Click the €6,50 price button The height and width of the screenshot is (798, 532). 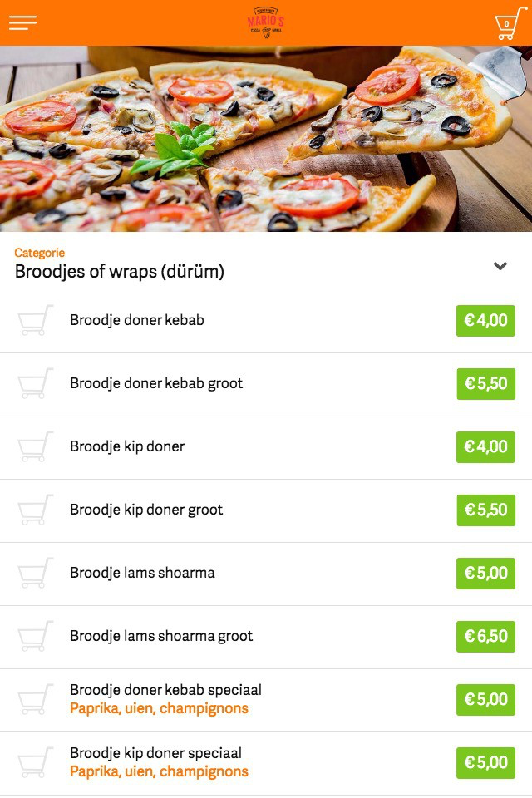[485, 636]
